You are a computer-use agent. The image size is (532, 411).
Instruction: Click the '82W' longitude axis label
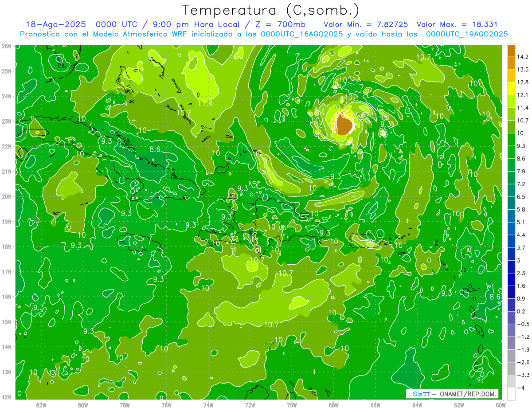pos(41,404)
